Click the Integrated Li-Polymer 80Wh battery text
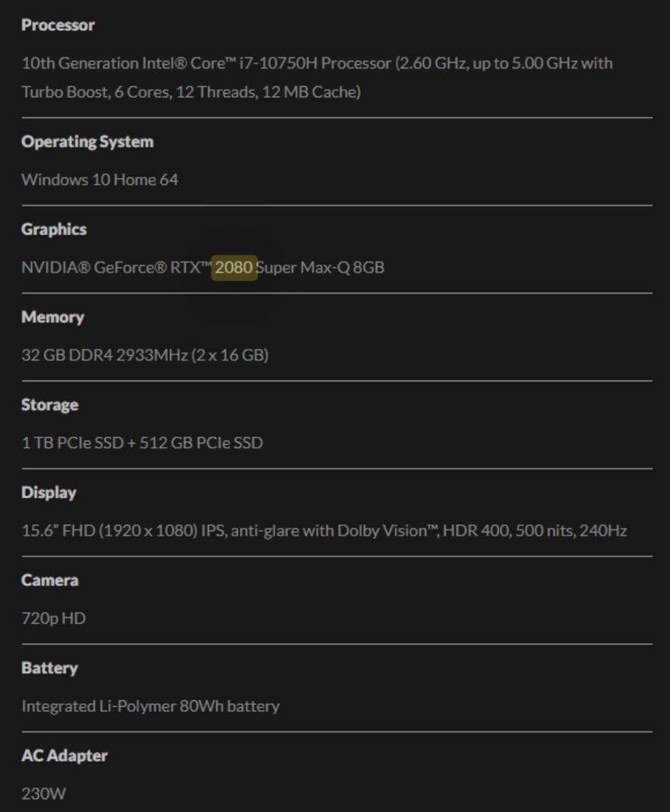670x812 pixels. [x=151, y=706]
